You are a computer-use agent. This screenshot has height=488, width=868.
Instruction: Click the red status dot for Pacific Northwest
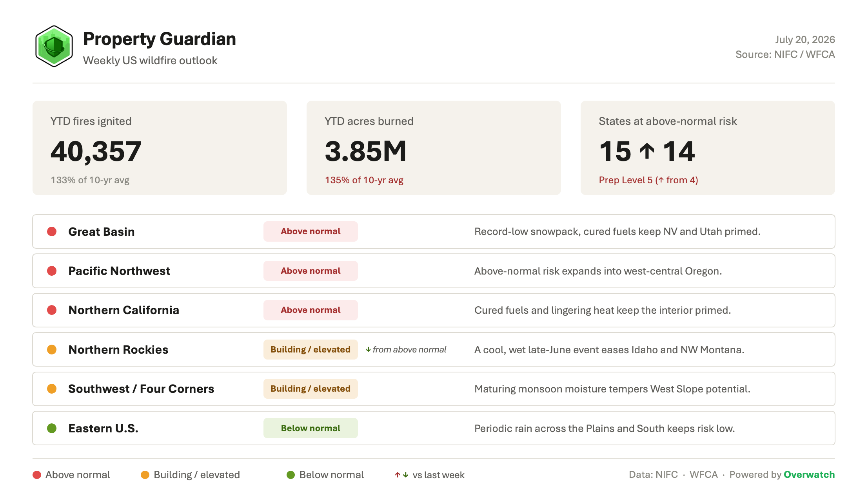(52, 271)
